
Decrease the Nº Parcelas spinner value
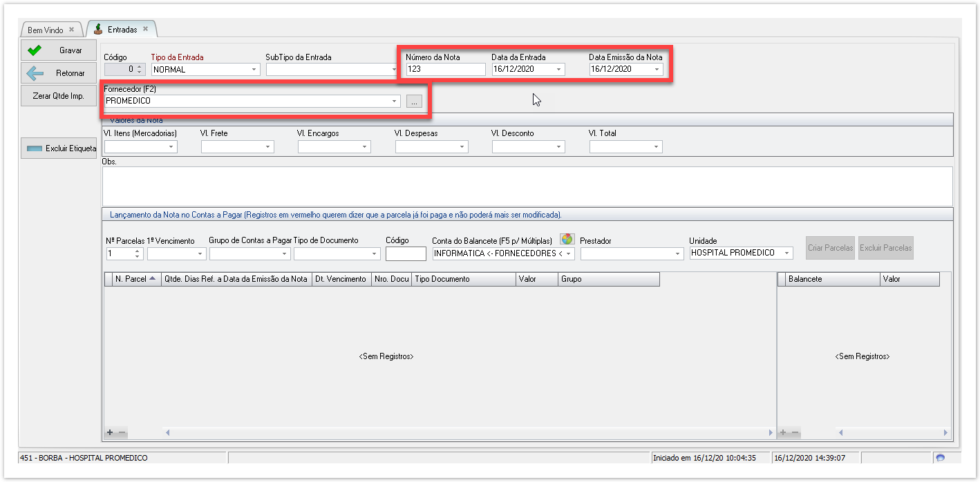pyautogui.click(x=138, y=257)
